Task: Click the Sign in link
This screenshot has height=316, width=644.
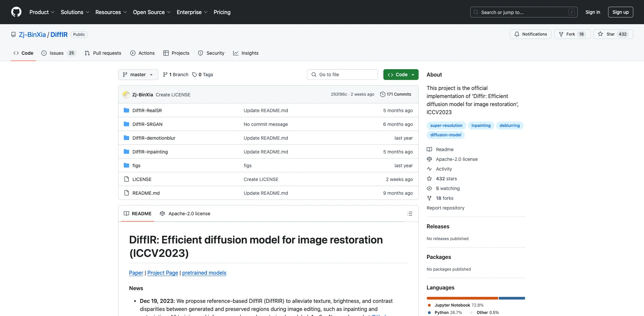Action: (593, 12)
